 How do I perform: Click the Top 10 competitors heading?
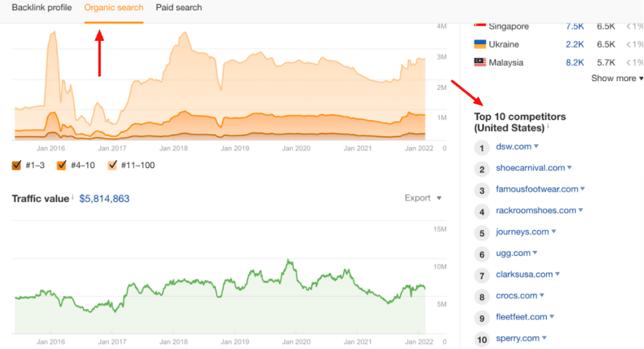point(519,122)
